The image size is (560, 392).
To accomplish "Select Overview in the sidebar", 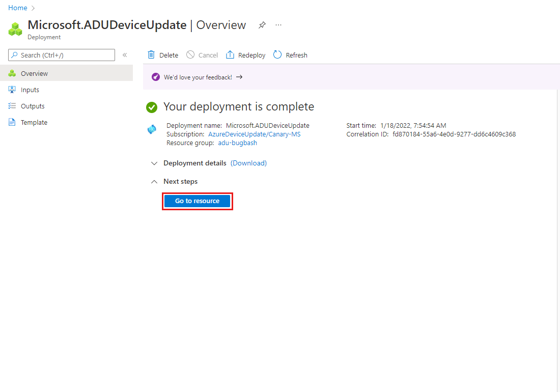I will pyautogui.click(x=66, y=73).
